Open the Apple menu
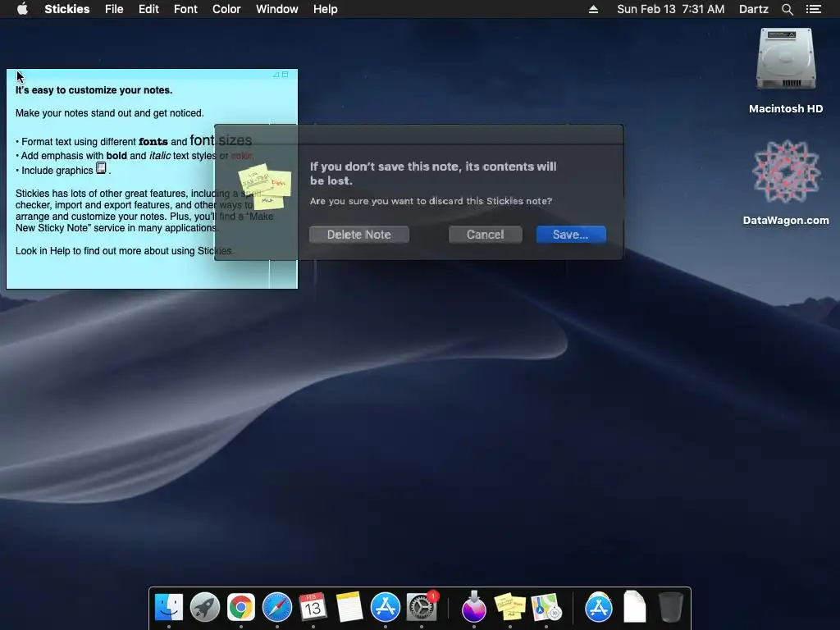Image resolution: width=840 pixels, height=630 pixels. pos(22,9)
